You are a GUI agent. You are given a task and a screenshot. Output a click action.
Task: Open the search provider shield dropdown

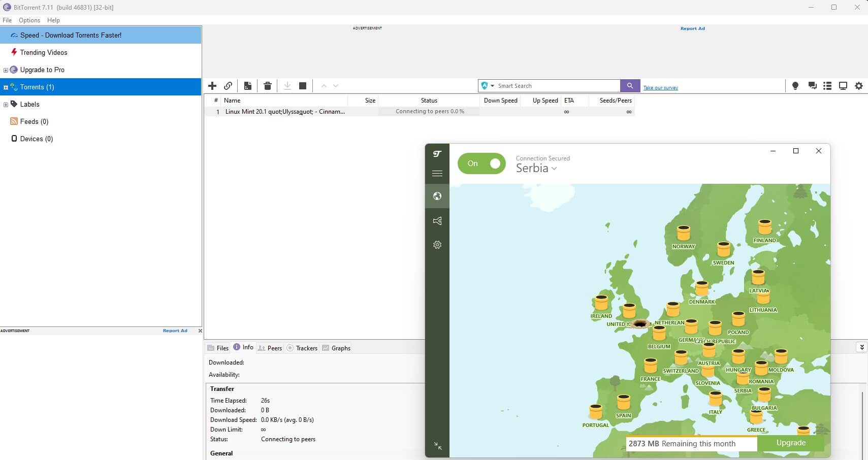pyautogui.click(x=487, y=86)
